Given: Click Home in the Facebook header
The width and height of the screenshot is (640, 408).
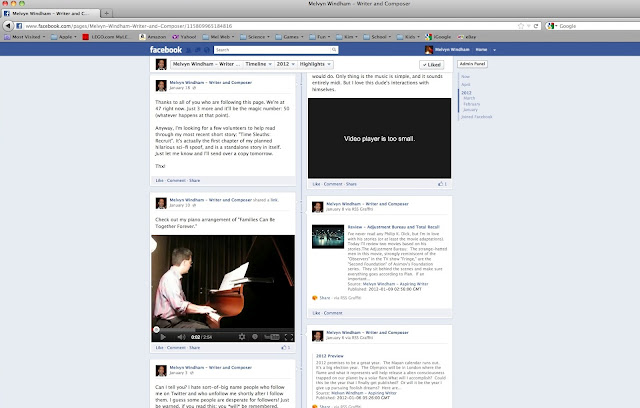Looking at the screenshot, I should [481, 50].
